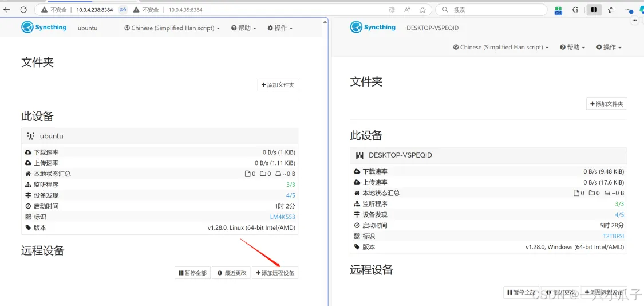Expand the ubuntu device panel header
The width and height of the screenshot is (644, 306).
[159, 136]
